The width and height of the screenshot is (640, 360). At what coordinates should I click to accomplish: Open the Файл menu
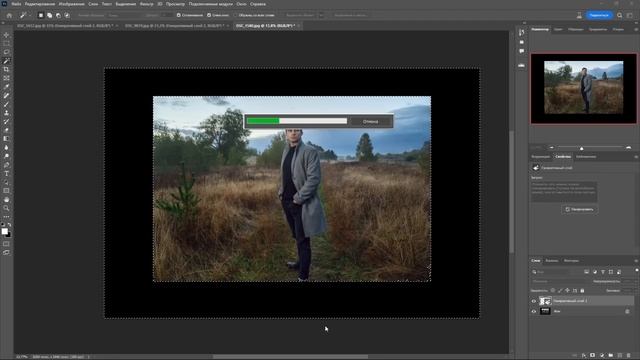tap(16, 4)
